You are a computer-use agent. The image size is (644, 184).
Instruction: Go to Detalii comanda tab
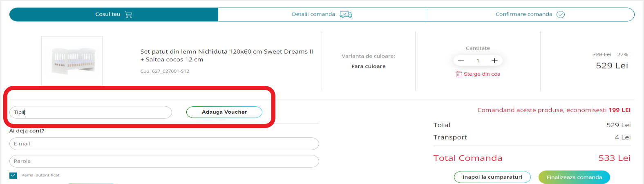313,14
